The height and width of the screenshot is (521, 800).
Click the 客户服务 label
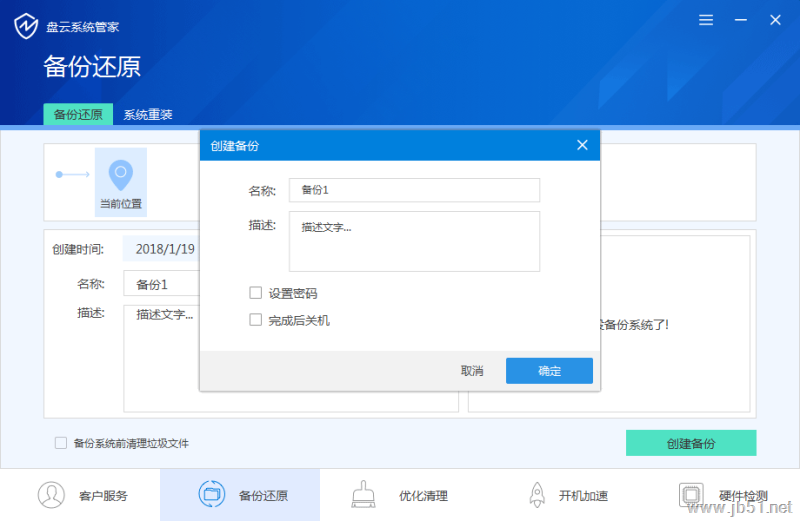click(103, 495)
